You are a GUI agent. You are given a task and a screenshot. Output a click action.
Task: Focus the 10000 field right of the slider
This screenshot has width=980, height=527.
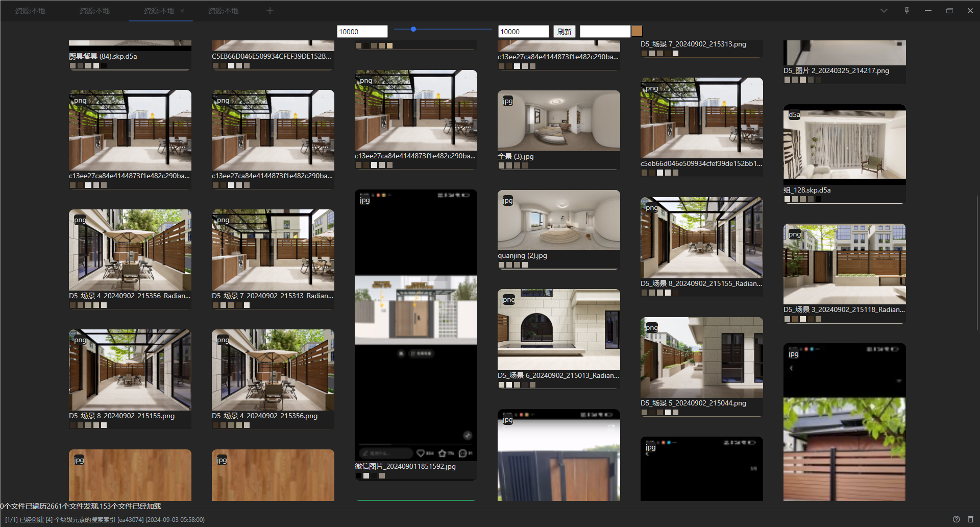pos(524,32)
